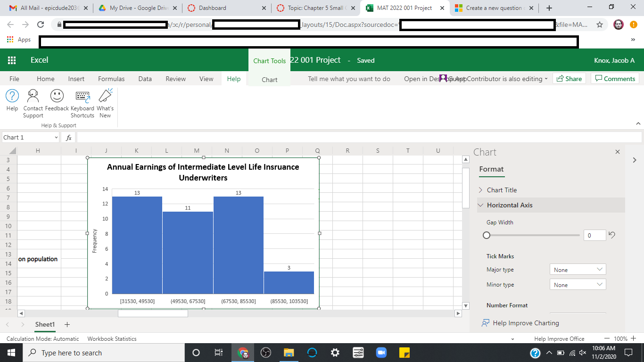644x362 pixels.
Task: Click the Help question mark icon
Action: coord(12,96)
